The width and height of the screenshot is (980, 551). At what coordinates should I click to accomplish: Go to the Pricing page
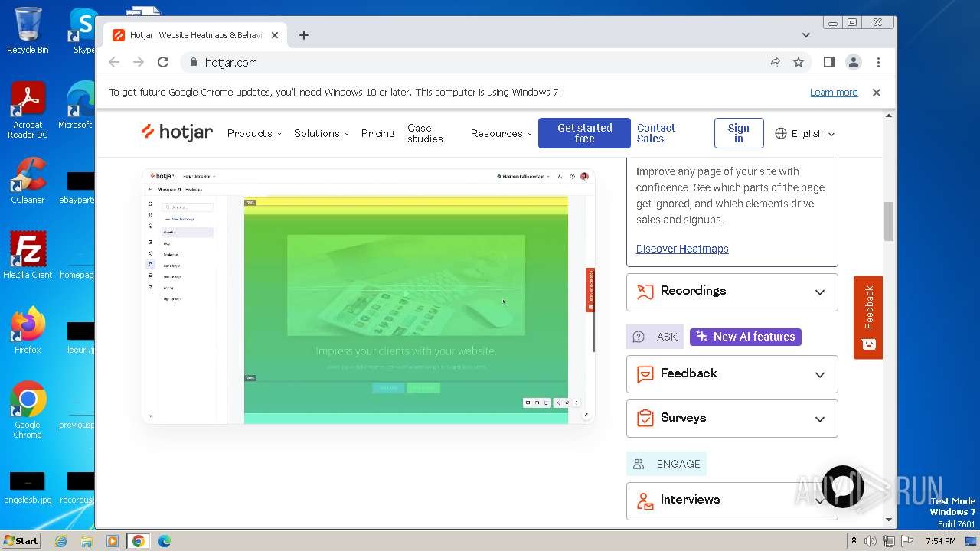pos(378,133)
